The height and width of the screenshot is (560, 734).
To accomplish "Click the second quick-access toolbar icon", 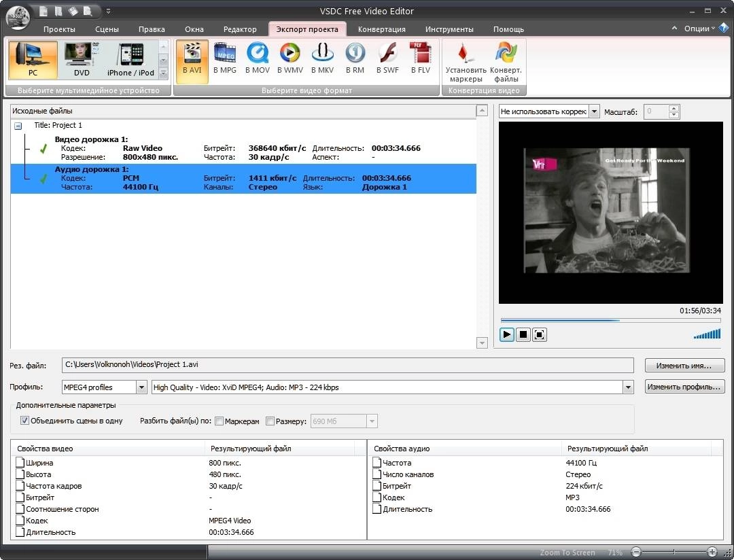I will click(58, 10).
